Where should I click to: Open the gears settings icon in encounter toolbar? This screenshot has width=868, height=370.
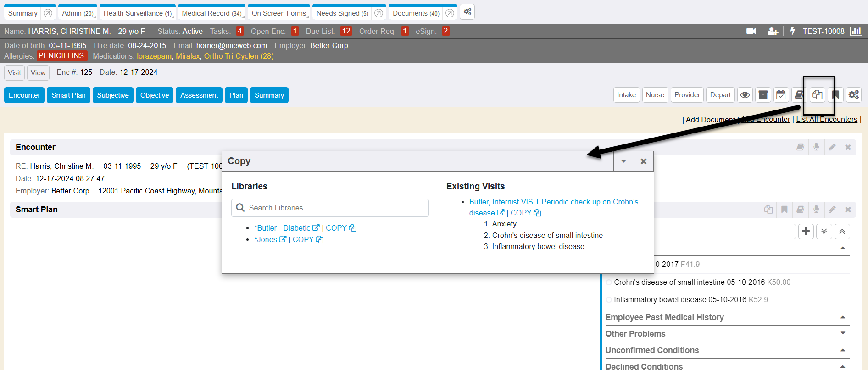coord(853,95)
